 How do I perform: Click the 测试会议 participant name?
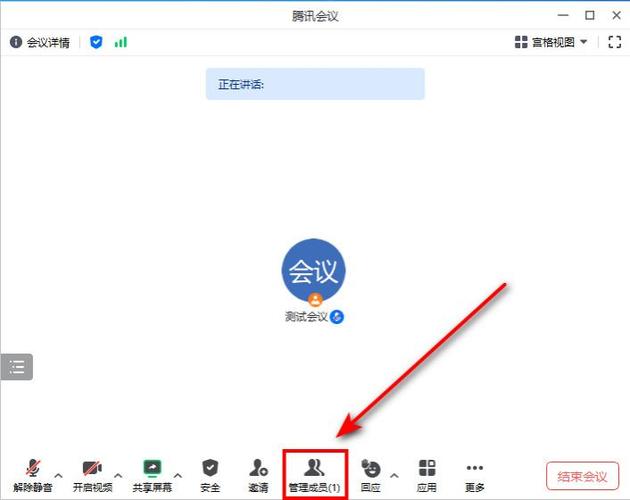pyautogui.click(x=307, y=317)
